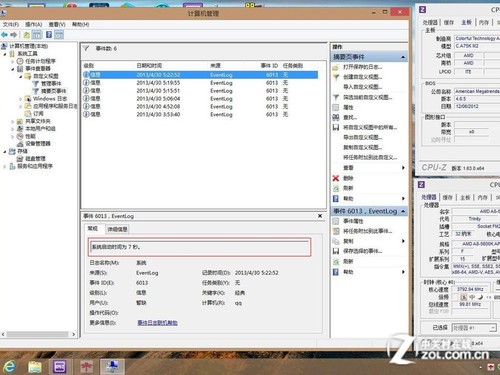Click the red X 删除 icon
Screen dimensions: 500x375
(x=336, y=178)
